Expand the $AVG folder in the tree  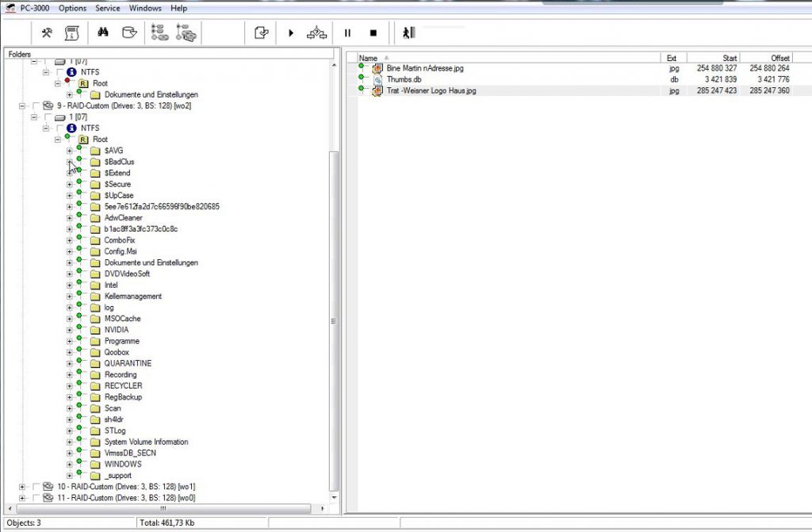tap(70, 151)
